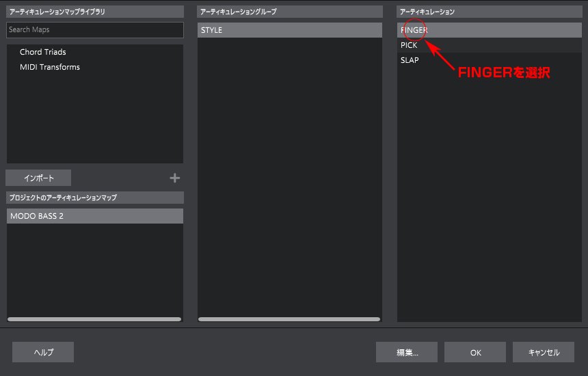
Task: Select the STYLE articulation group
Action: tap(289, 30)
